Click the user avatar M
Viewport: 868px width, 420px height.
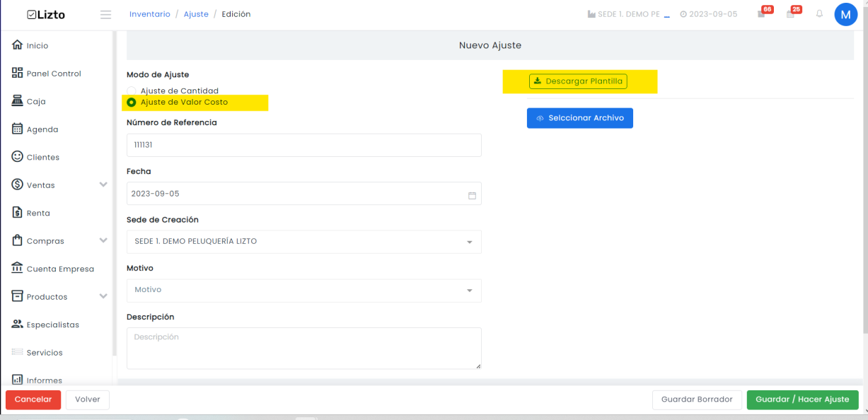click(x=846, y=14)
